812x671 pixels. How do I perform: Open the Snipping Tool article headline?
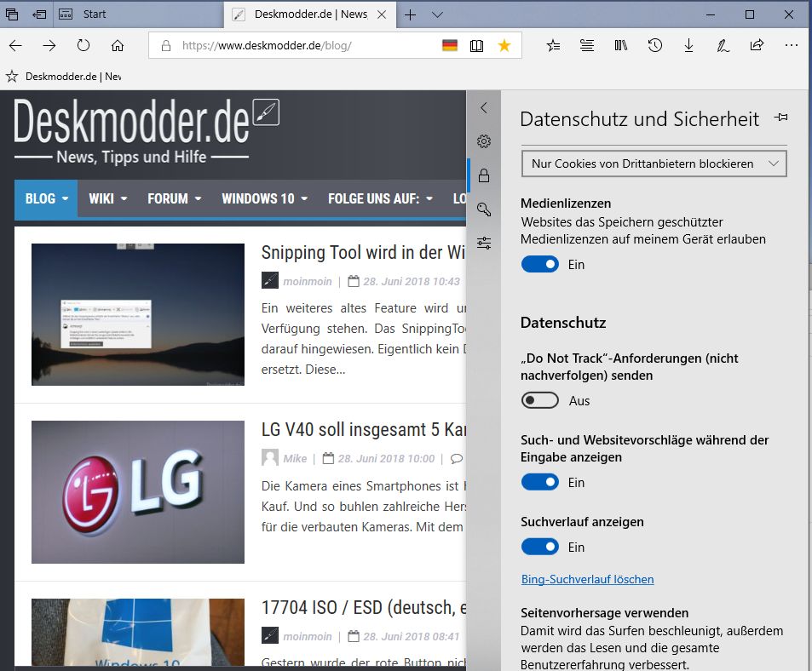pos(363,252)
